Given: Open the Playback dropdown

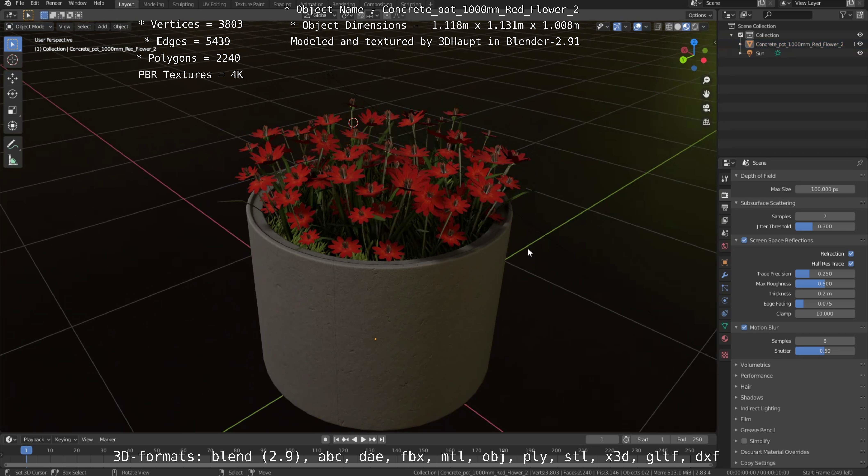Looking at the screenshot, I should point(36,439).
